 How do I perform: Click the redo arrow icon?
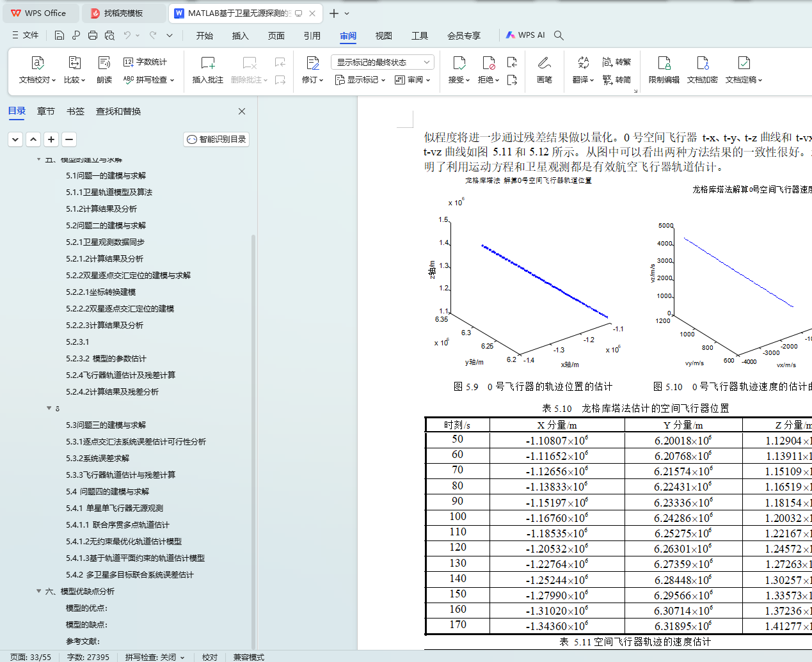tap(153, 35)
